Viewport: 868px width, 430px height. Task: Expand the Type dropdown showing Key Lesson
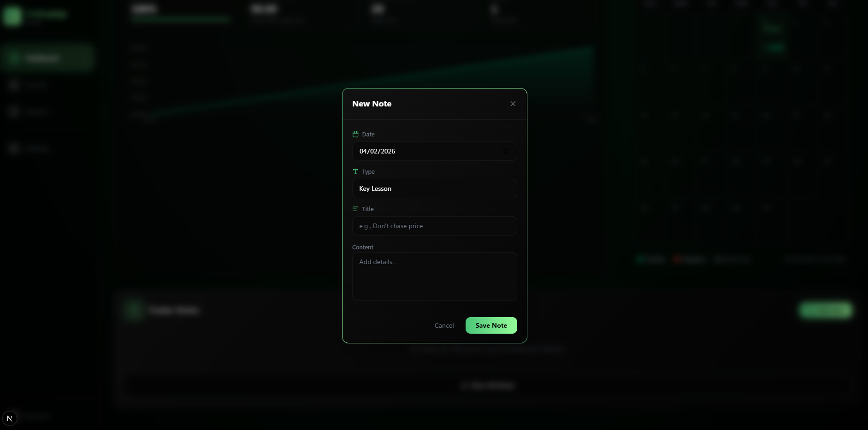(434, 188)
